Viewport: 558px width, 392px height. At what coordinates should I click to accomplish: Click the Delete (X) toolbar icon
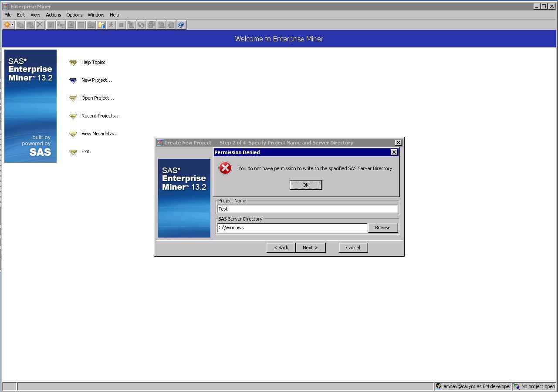coord(40,25)
